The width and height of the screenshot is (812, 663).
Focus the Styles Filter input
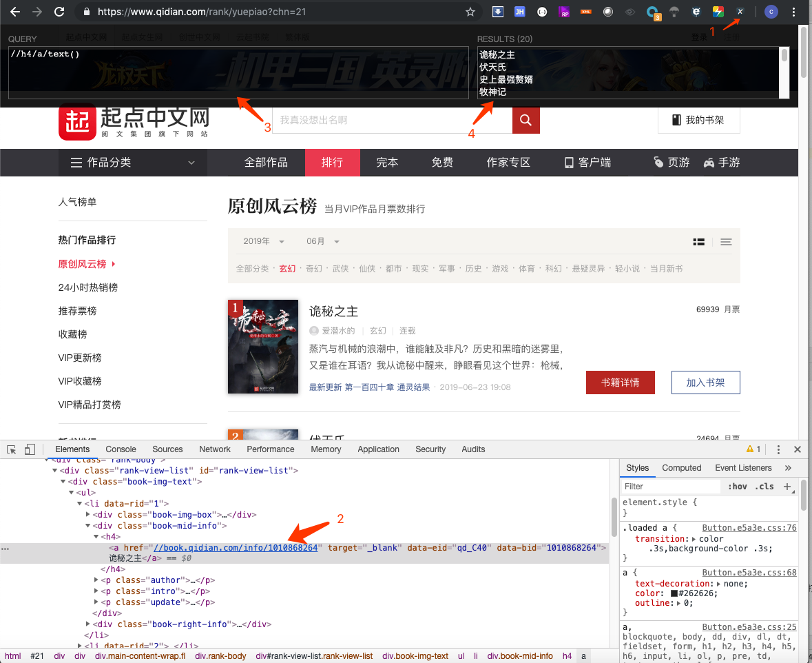[671, 487]
